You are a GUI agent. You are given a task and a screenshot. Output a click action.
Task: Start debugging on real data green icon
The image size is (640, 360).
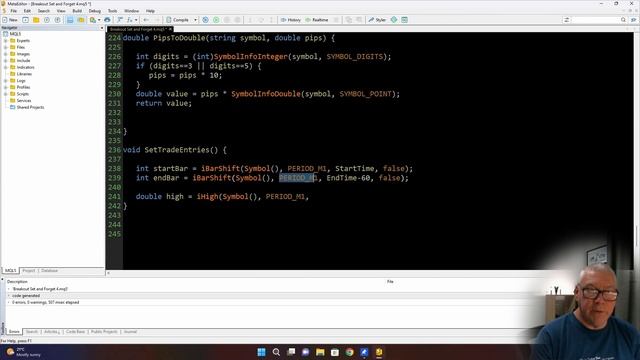pos(216,20)
